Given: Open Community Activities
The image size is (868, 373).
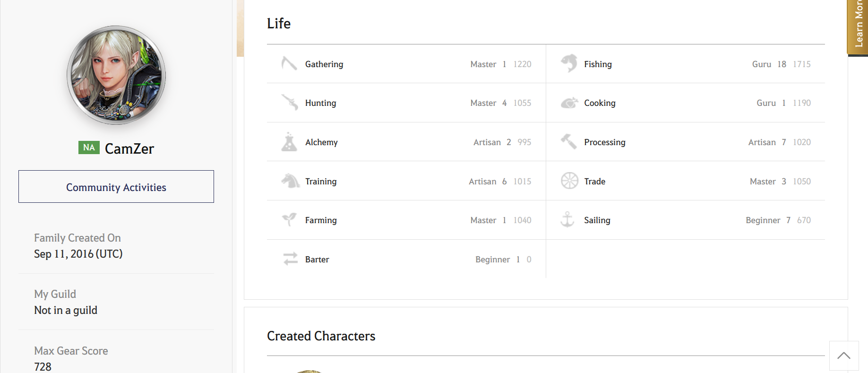Looking at the screenshot, I should point(116,187).
